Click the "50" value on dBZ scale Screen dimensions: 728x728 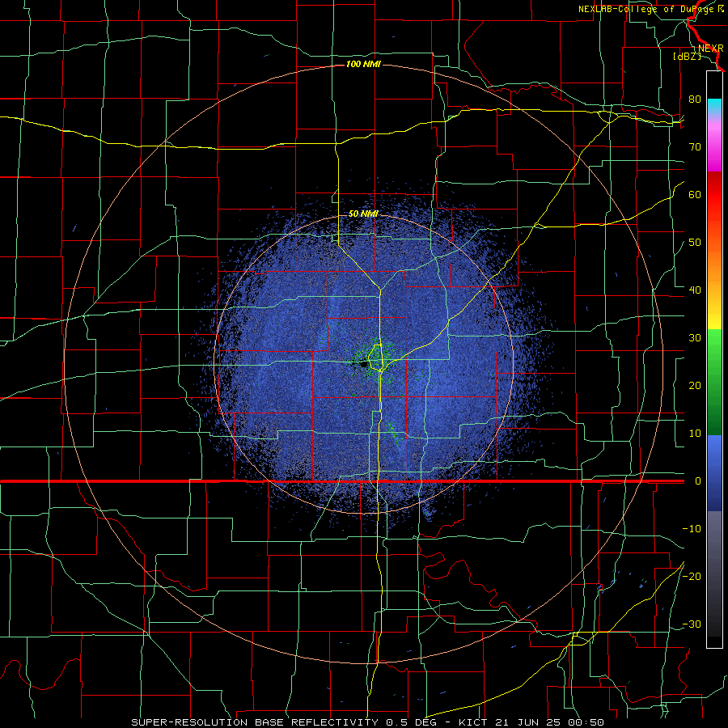click(695, 243)
